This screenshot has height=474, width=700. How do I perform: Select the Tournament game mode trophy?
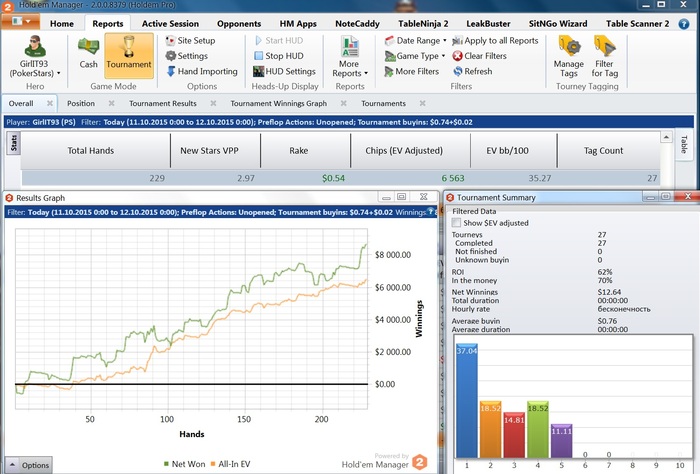tap(129, 55)
